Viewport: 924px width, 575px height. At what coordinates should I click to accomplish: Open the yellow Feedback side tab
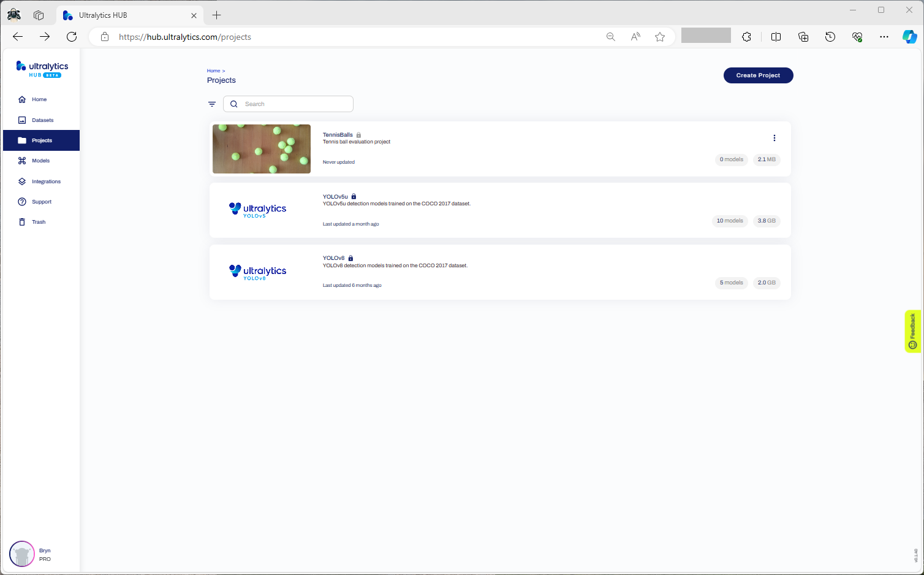pos(912,331)
